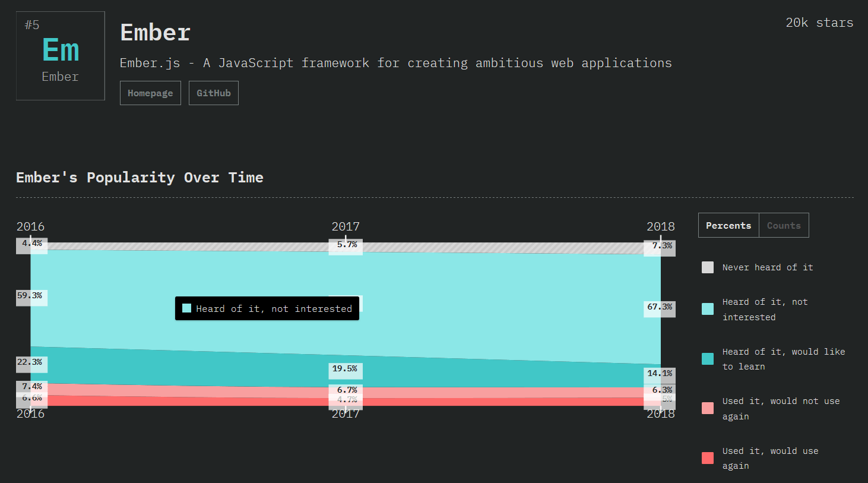Click the 19.5% data label for 2017
868x483 pixels.
345,369
